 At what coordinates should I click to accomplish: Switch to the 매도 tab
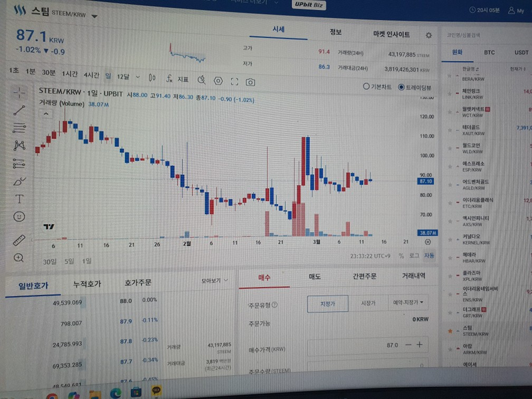(315, 277)
